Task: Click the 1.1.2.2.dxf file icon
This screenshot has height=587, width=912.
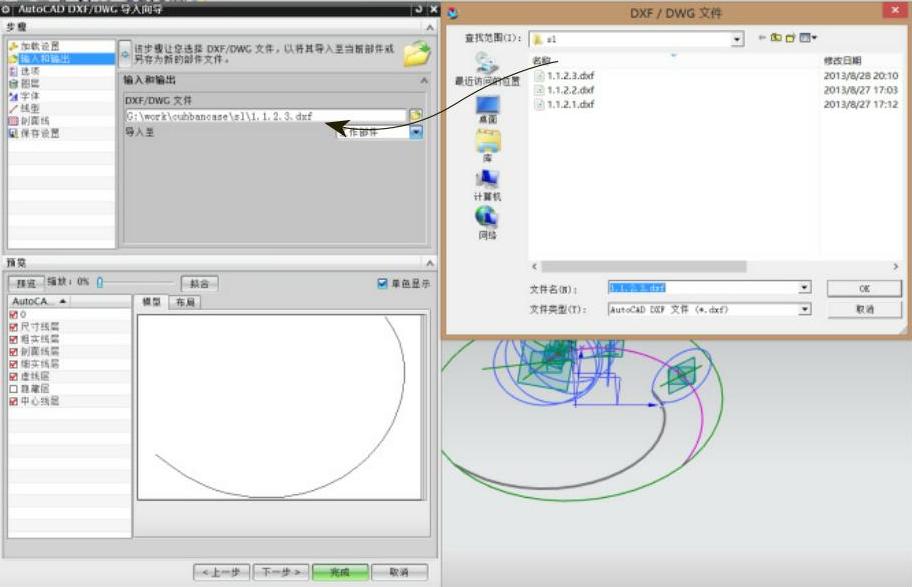Action: click(539, 90)
